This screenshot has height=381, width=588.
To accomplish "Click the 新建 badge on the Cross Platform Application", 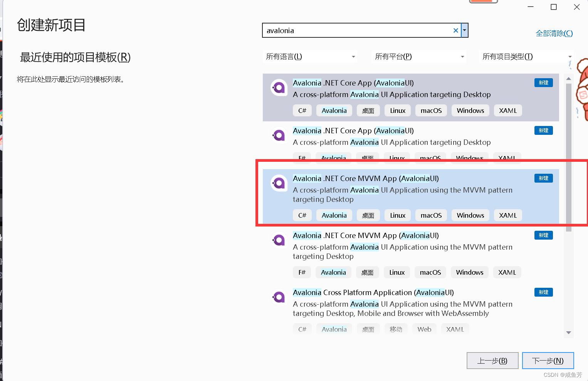I will 544,292.
